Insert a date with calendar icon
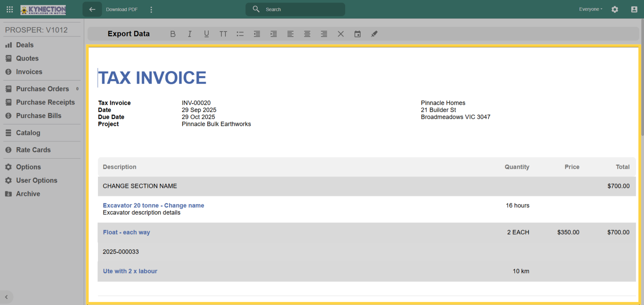The height and width of the screenshot is (305, 644). click(357, 34)
